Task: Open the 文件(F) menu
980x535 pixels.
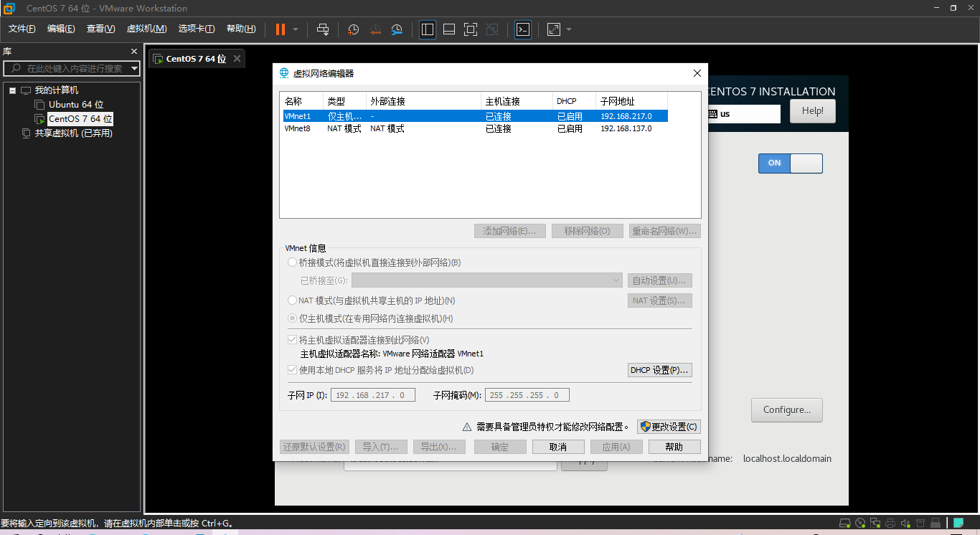Action: pos(22,29)
